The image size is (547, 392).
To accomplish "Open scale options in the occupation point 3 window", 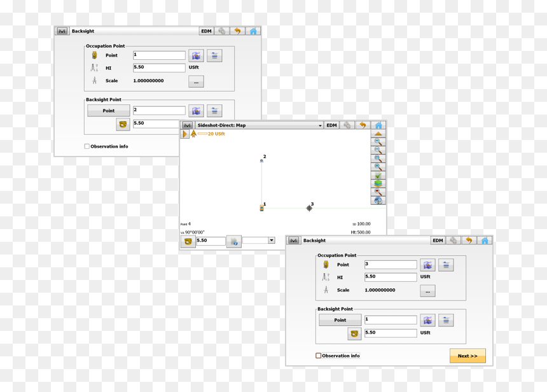I will [427, 291].
